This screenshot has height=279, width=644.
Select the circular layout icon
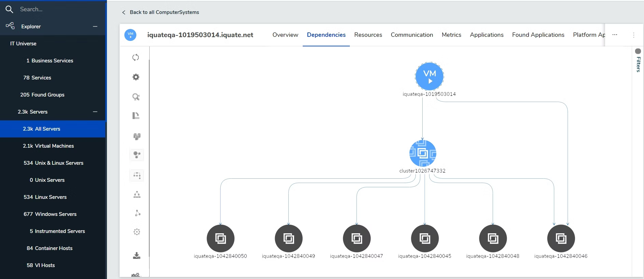(137, 232)
